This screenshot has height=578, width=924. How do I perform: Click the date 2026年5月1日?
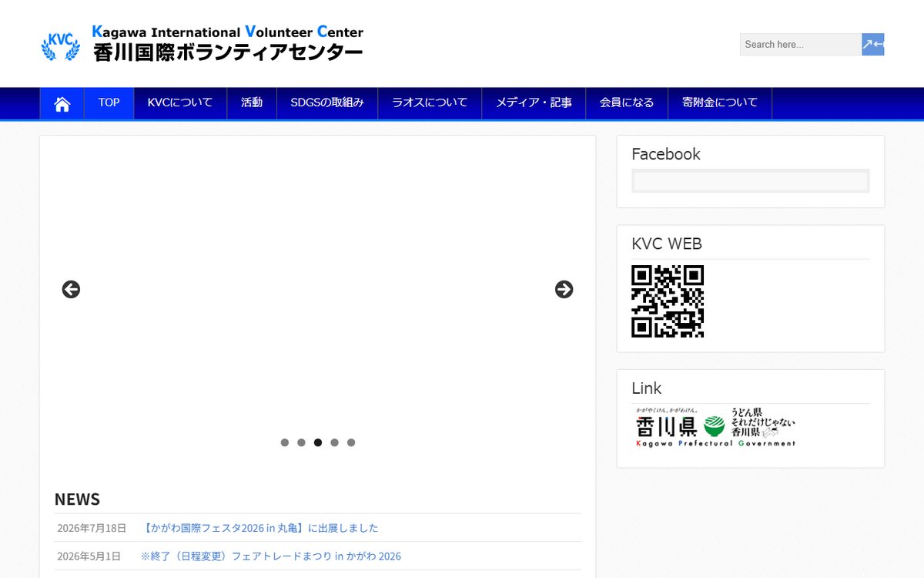(x=89, y=556)
